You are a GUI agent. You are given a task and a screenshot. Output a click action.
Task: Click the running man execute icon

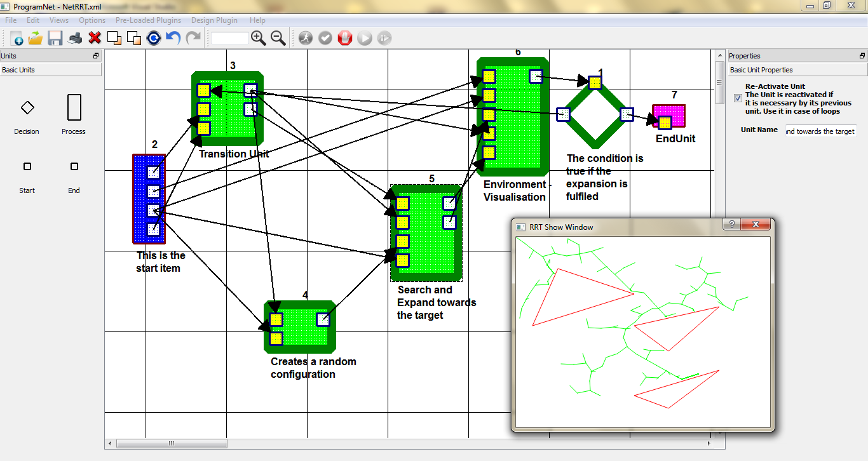point(306,38)
